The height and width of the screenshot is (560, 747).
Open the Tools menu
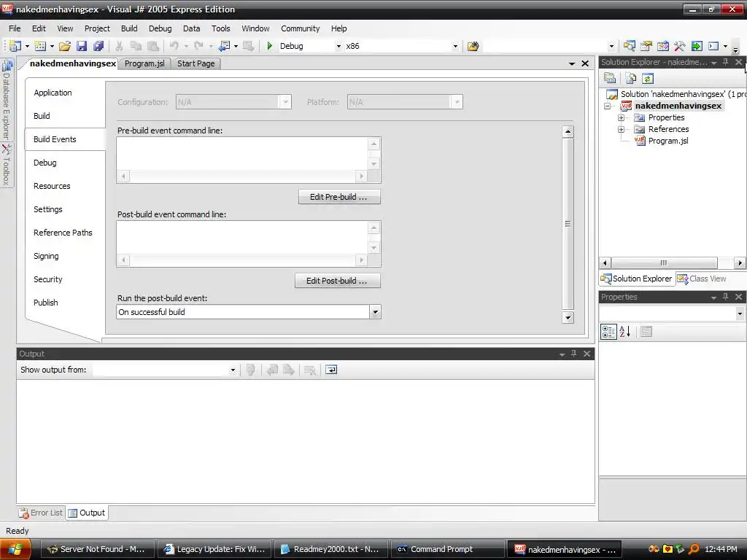pos(221,28)
